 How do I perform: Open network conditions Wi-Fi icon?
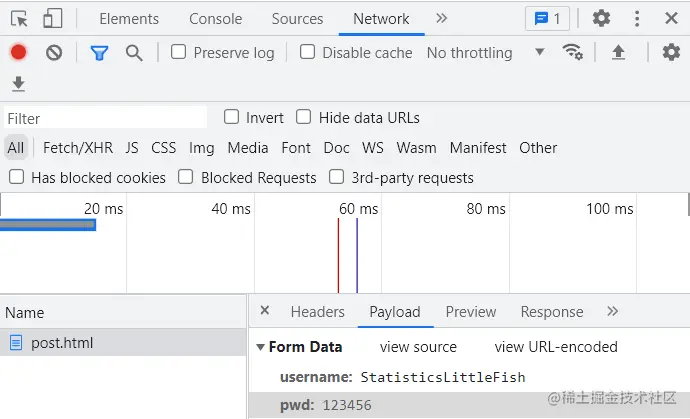click(x=573, y=52)
